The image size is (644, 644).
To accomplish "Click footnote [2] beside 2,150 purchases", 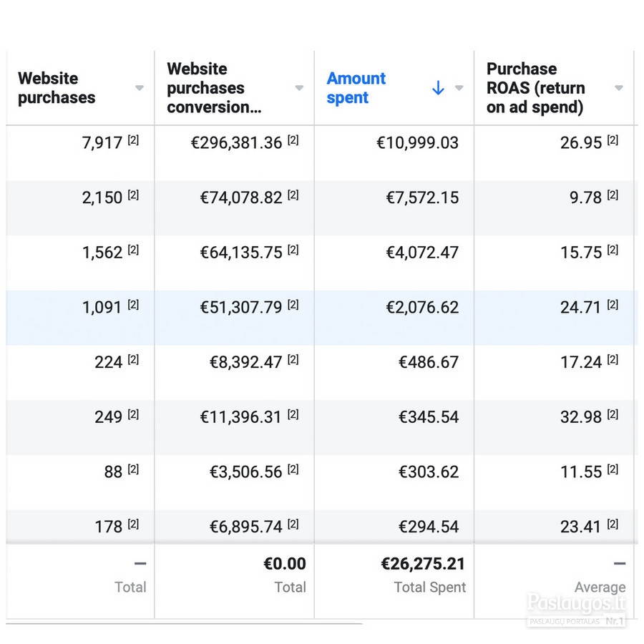I will (x=133, y=195).
